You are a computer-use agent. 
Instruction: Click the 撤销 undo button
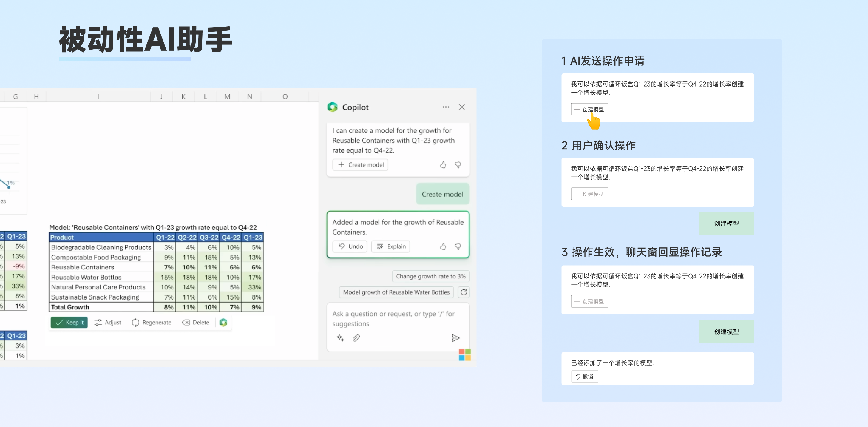[x=584, y=377]
